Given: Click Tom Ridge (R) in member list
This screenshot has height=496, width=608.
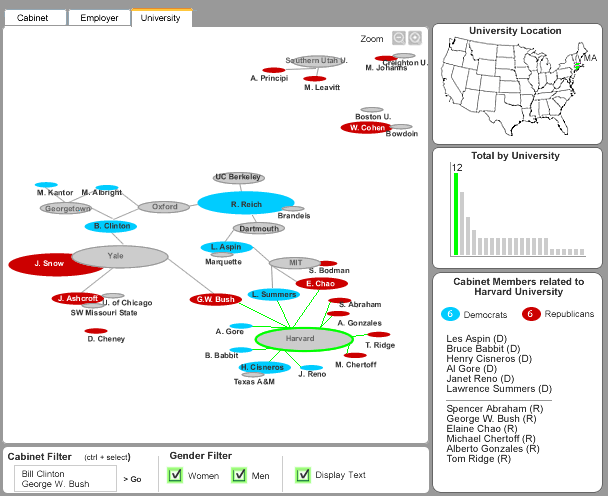Looking at the screenshot, I should 478,459.
